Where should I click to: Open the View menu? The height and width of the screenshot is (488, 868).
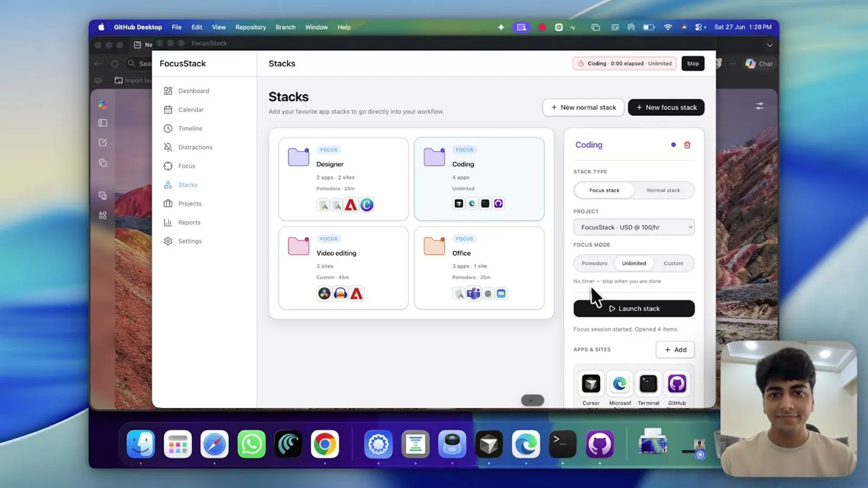(x=219, y=27)
